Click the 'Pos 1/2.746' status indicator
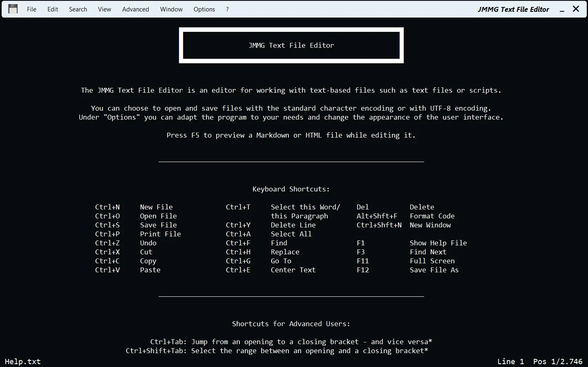 (558, 362)
